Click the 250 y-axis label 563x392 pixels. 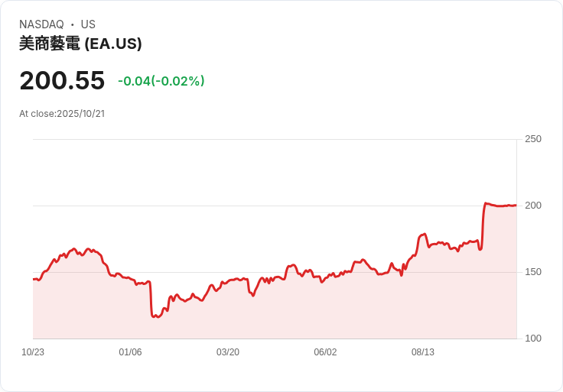click(x=533, y=139)
